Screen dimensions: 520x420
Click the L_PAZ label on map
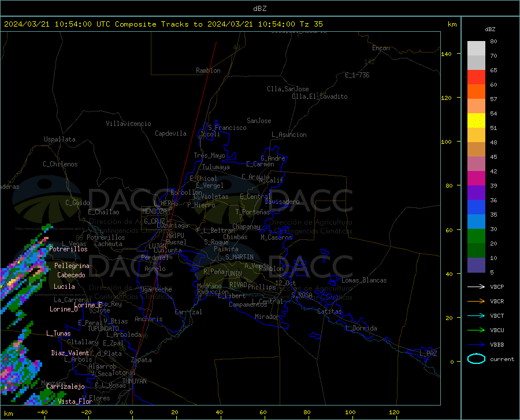(x=428, y=354)
